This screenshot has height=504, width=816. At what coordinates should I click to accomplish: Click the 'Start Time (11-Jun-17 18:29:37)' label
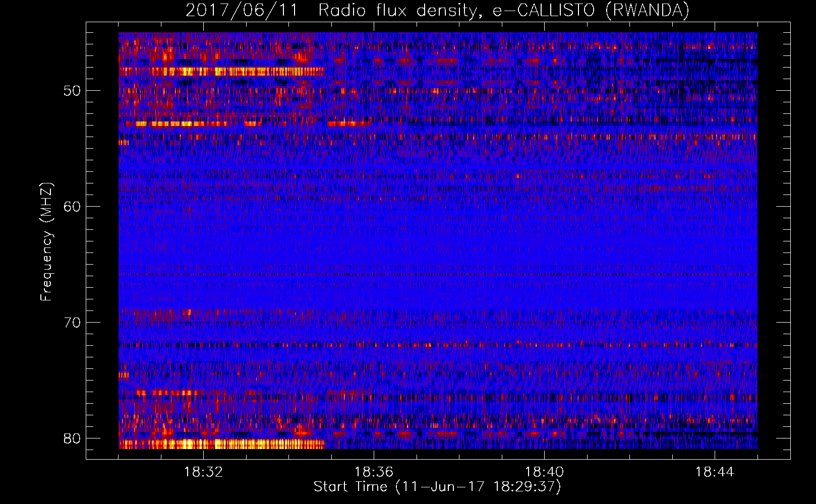pos(437,487)
